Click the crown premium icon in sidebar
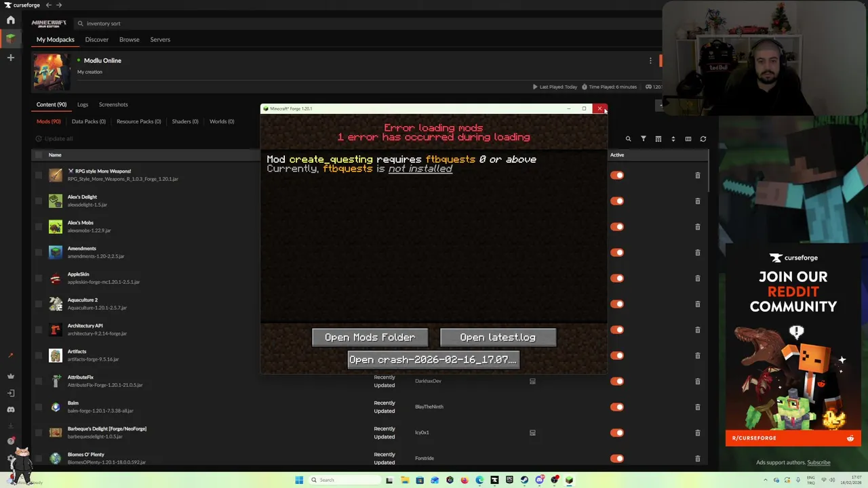 tap(10, 376)
